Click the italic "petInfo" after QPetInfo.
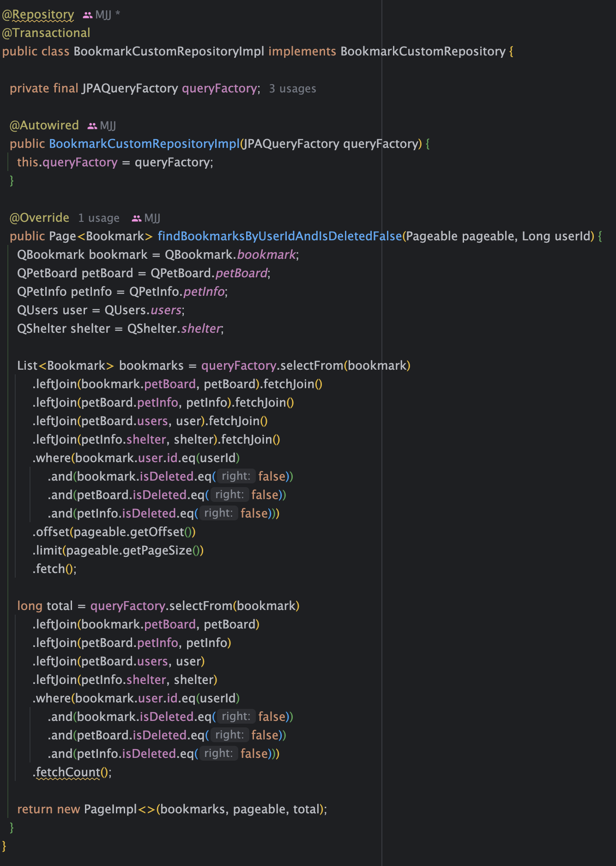Screen dimensions: 616x866 click(x=204, y=292)
